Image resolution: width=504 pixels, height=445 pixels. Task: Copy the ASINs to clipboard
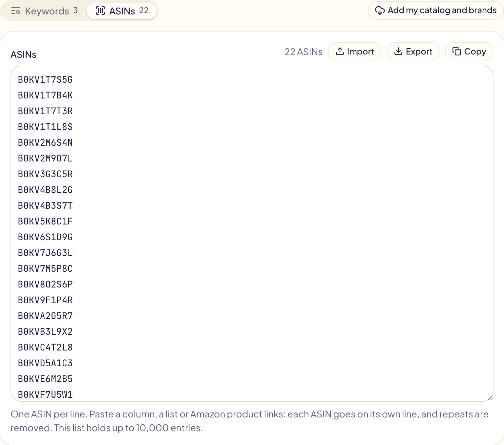coord(469,52)
